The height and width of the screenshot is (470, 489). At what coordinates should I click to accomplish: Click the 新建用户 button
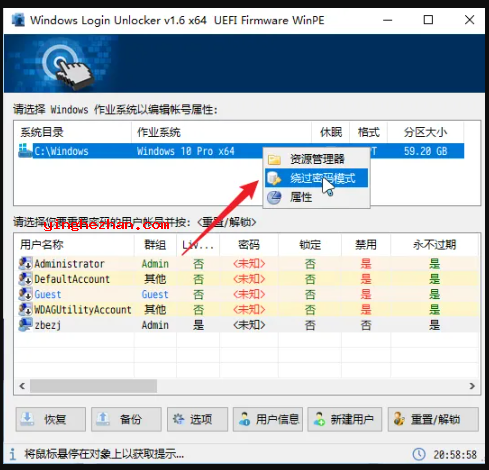[344, 419]
